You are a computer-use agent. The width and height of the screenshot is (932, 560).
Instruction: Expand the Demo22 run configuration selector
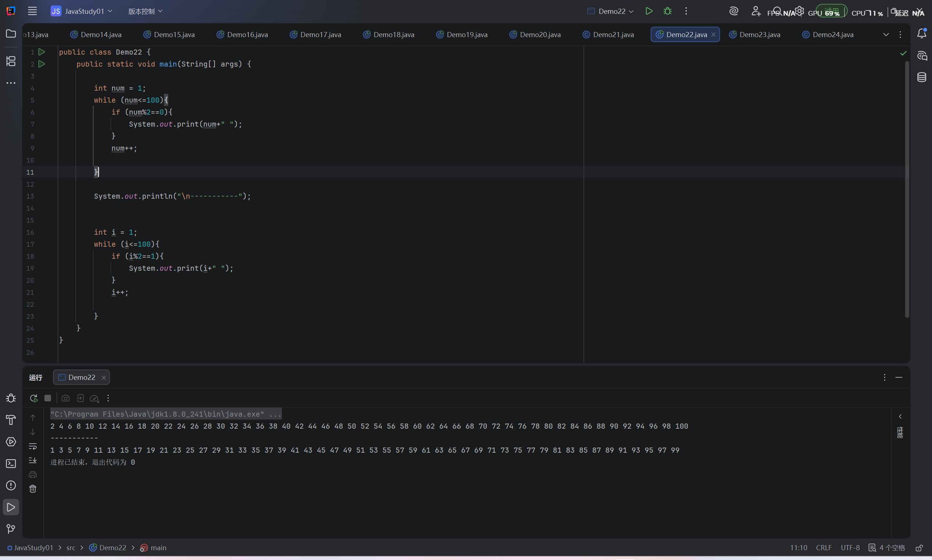pos(610,11)
